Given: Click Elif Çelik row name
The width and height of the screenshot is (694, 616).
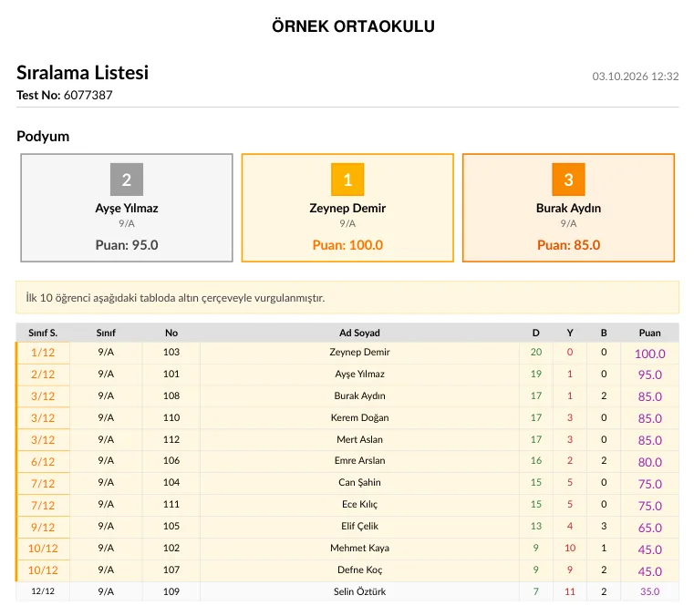Looking at the screenshot, I should tap(359, 526).
